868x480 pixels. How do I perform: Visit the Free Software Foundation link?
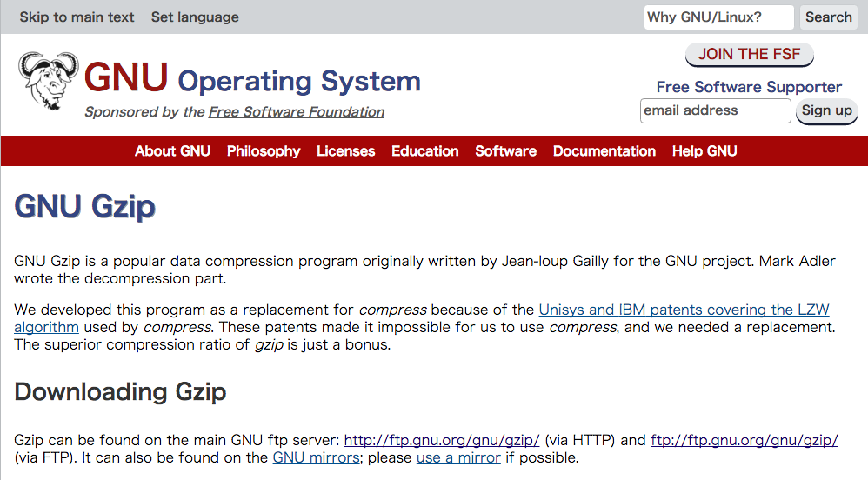pos(297,112)
